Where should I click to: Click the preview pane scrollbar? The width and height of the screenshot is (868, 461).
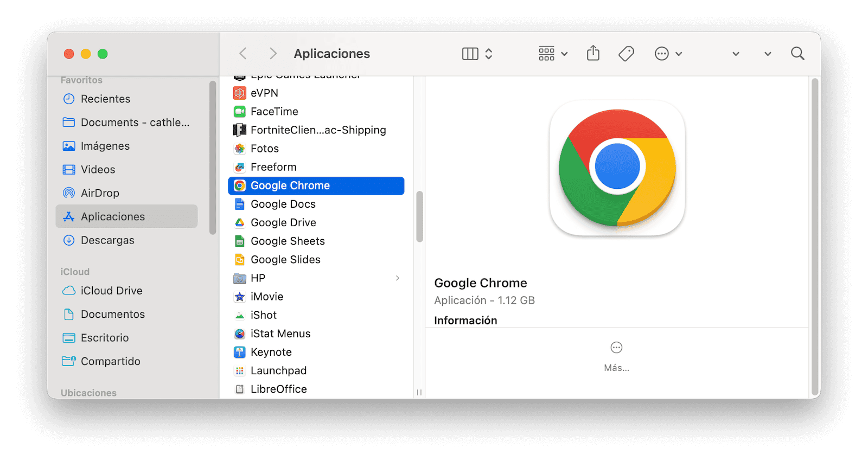814,238
